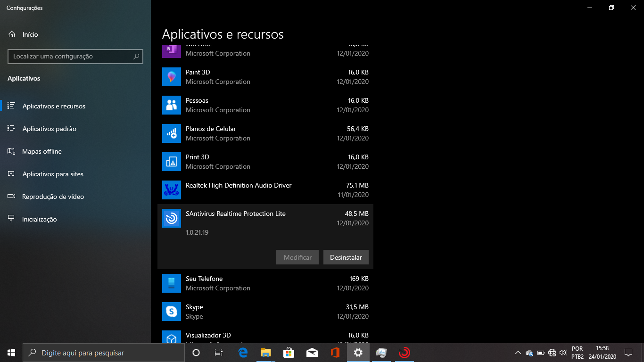Click the Pessoas app icon
Screen dimensions: 644x362
[172, 105]
